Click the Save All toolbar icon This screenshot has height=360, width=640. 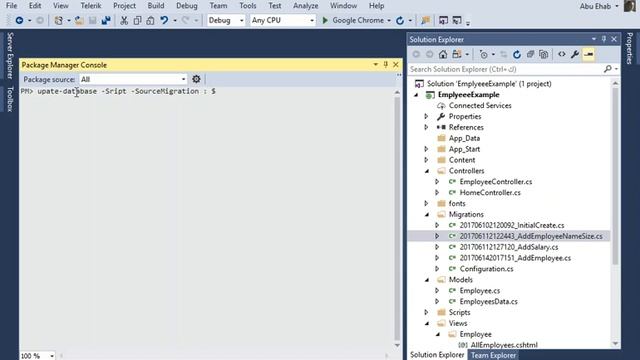[x=106, y=20]
